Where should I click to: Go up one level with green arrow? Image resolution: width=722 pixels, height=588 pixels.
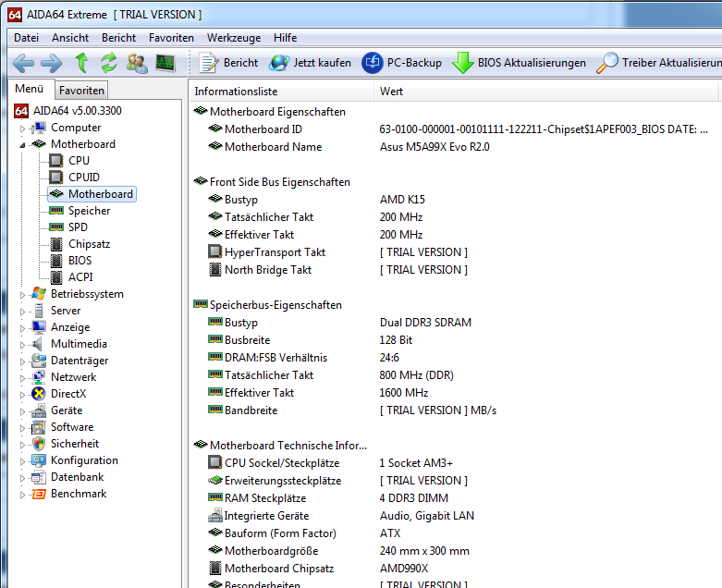click(81, 63)
